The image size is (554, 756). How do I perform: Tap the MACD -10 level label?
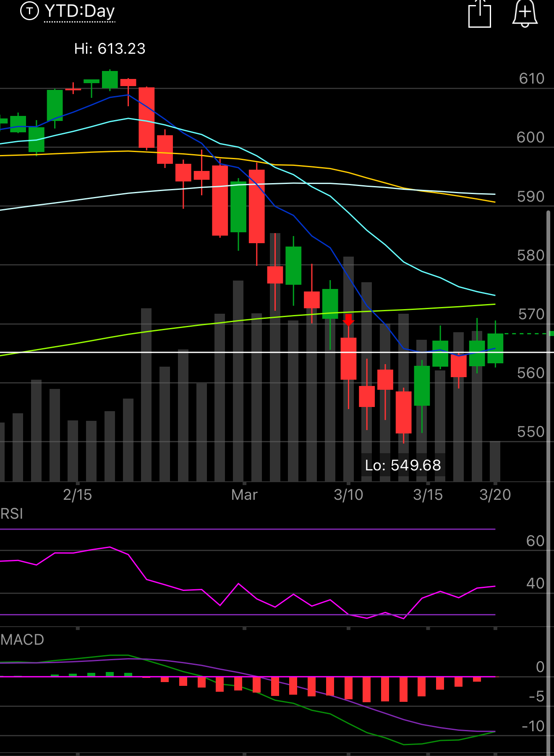pyautogui.click(x=533, y=726)
